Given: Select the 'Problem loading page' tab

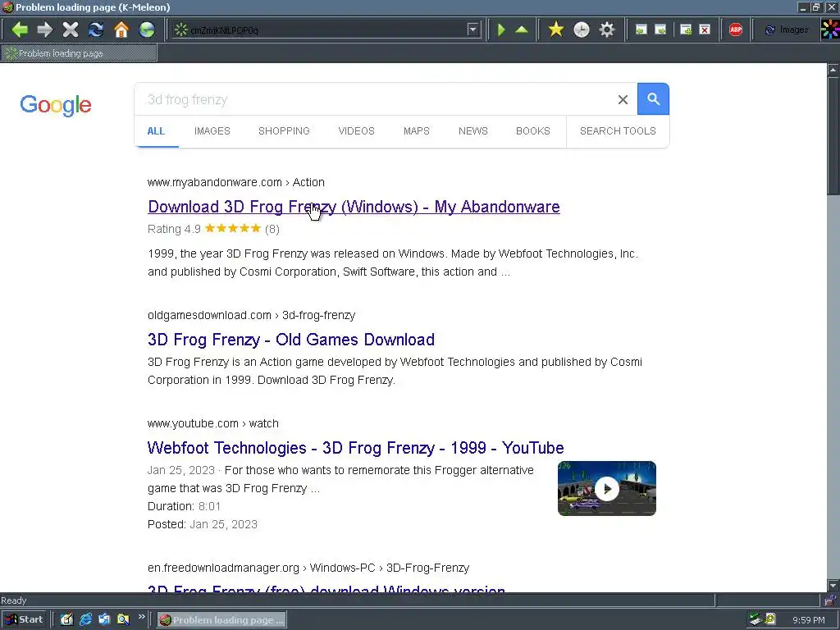Looking at the screenshot, I should (80, 53).
